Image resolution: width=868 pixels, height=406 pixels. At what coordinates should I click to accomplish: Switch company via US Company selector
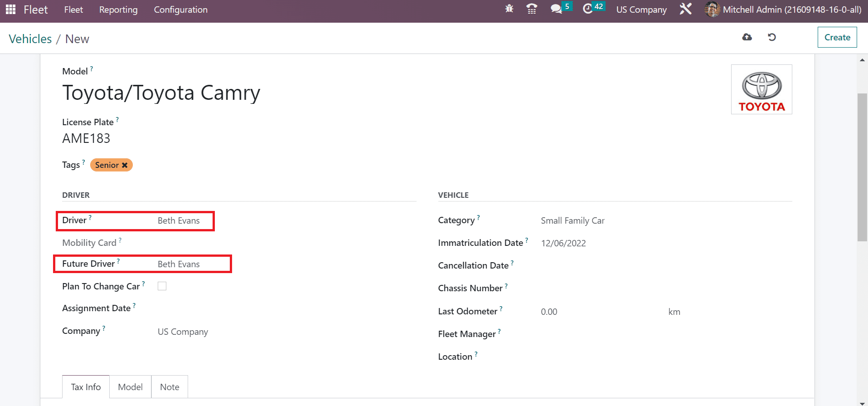tap(641, 10)
